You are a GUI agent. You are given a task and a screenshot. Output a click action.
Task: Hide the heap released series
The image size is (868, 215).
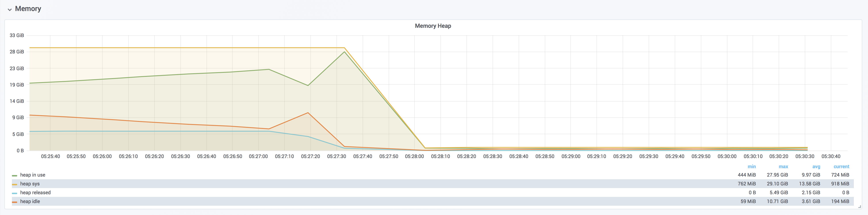click(x=35, y=192)
